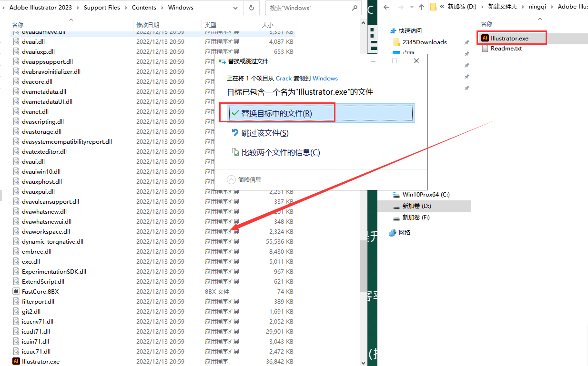Select Readme.txt file icon in right window
The height and width of the screenshot is (366, 588).
(x=485, y=48)
